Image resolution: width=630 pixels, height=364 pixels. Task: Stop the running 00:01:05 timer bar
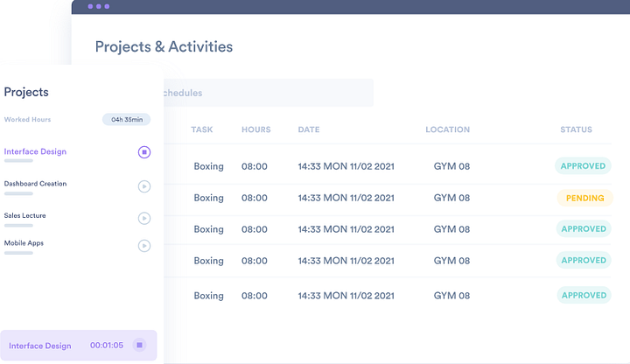[139, 345]
